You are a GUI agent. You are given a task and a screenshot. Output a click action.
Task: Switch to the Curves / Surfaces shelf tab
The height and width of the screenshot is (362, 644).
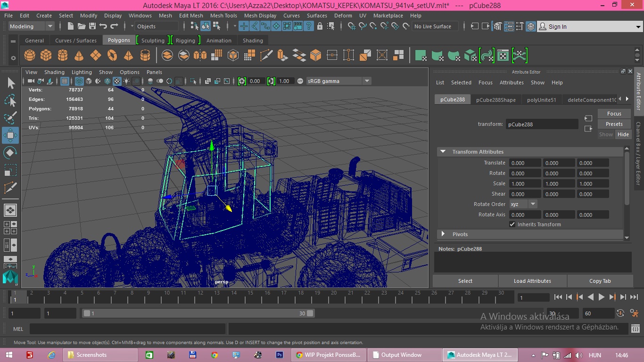[76, 41]
